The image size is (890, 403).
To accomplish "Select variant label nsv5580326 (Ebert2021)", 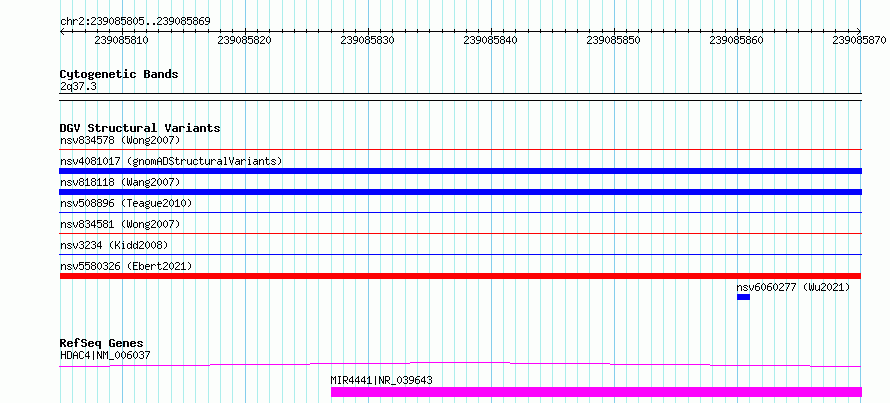I will 126,266.
